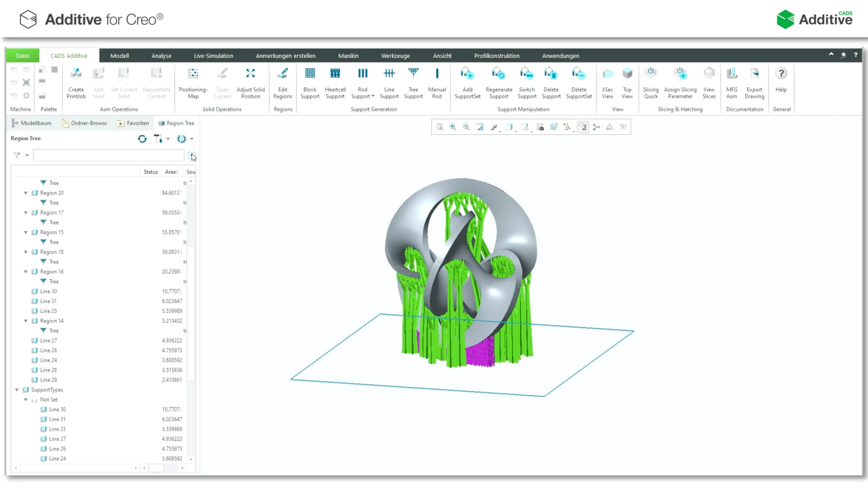Viewport: 868px width, 488px height.
Task: Generate a Tree Support
Action: [x=413, y=83]
